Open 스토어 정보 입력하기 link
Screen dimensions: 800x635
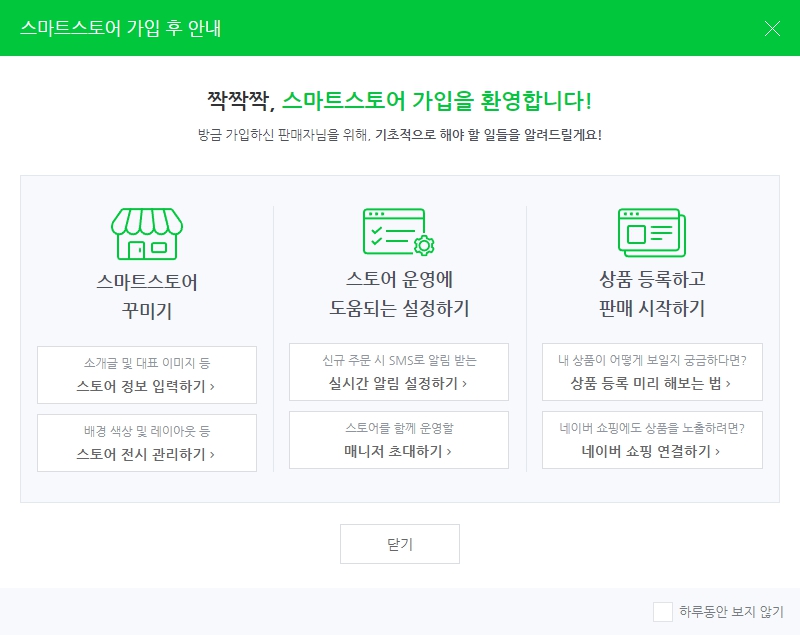coord(147,375)
